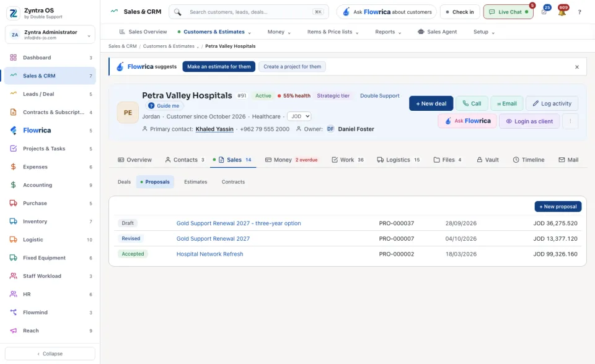Dismiss the Flowrica suggestions banner
595x364 pixels.
[577, 67]
